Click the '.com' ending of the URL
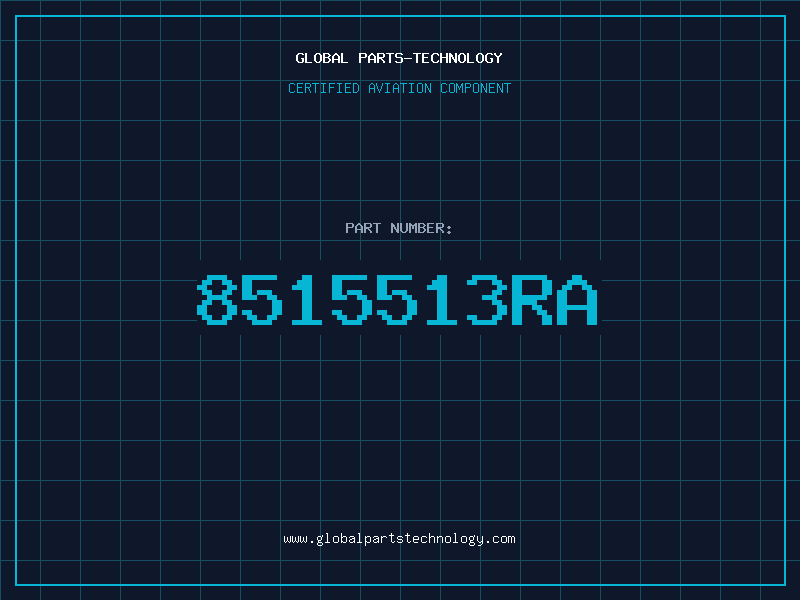The image size is (800, 600). [500, 539]
